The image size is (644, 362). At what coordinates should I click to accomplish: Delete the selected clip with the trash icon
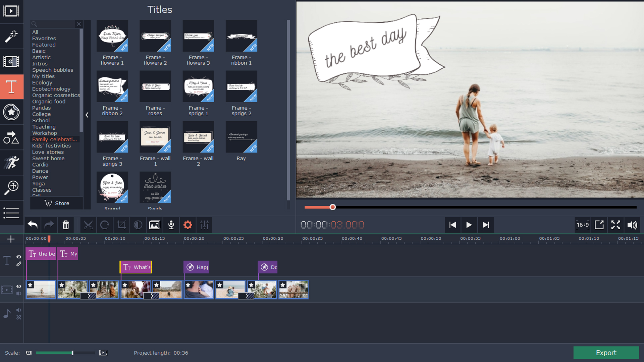click(66, 225)
